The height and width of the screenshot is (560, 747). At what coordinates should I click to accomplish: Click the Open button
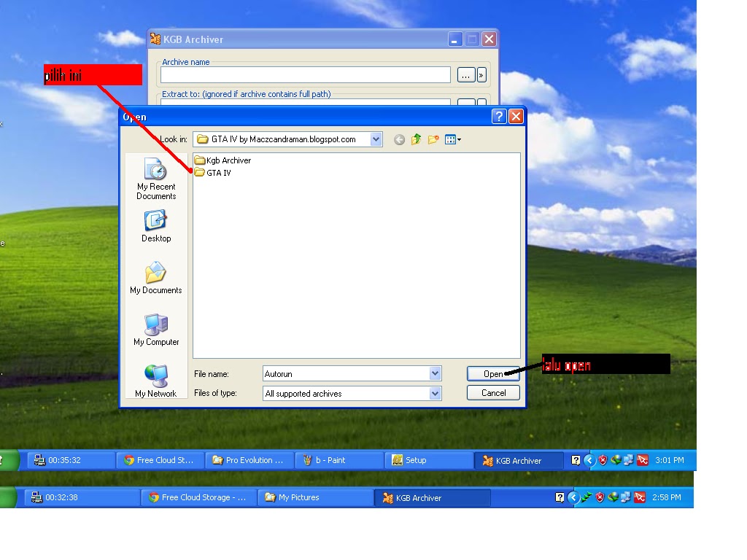pos(492,373)
